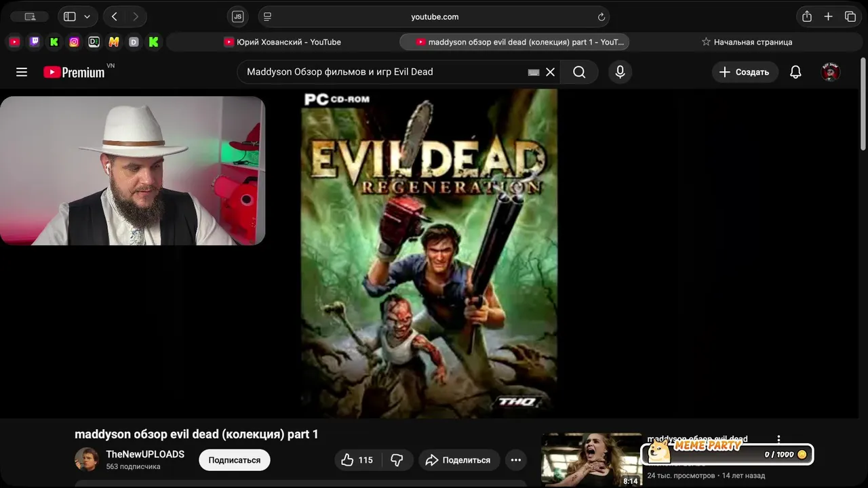Expand the sidebar tab group dropdown arrow
This screenshot has width=868, height=488.
[87, 17]
